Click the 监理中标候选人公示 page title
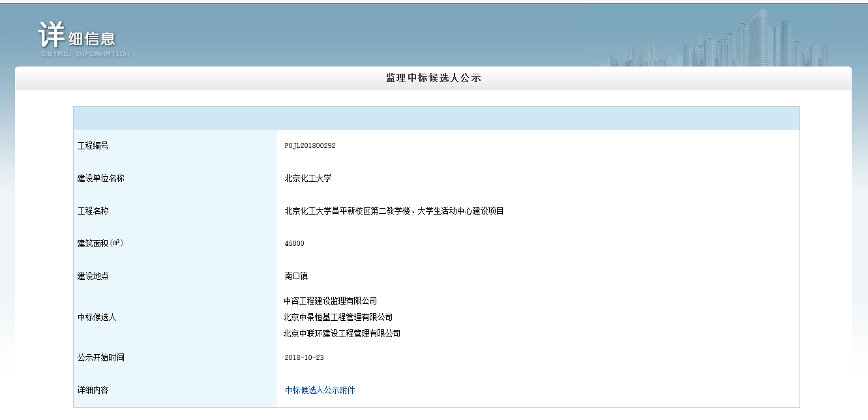The image size is (868, 420). pyautogui.click(x=434, y=78)
